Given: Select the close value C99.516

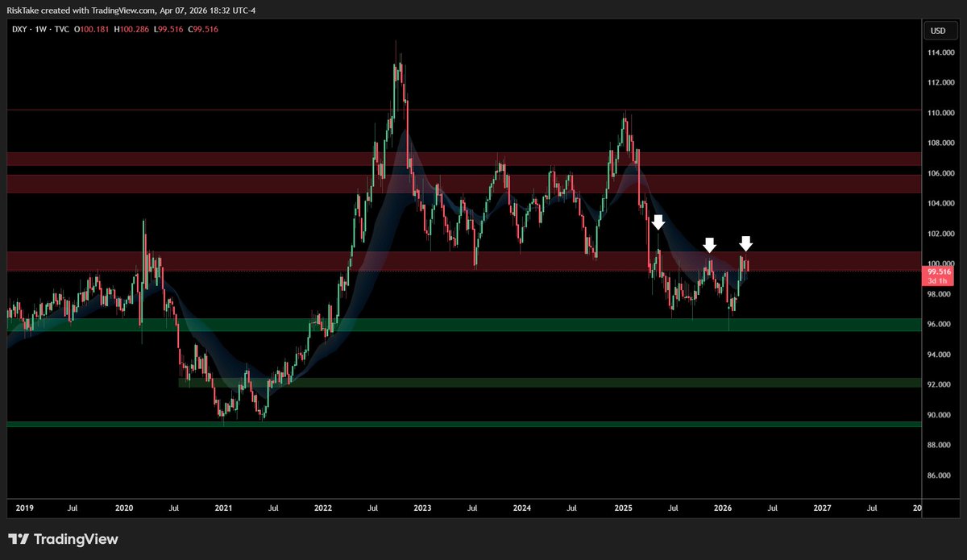Looking at the screenshot, I should [x=201, y=29].
